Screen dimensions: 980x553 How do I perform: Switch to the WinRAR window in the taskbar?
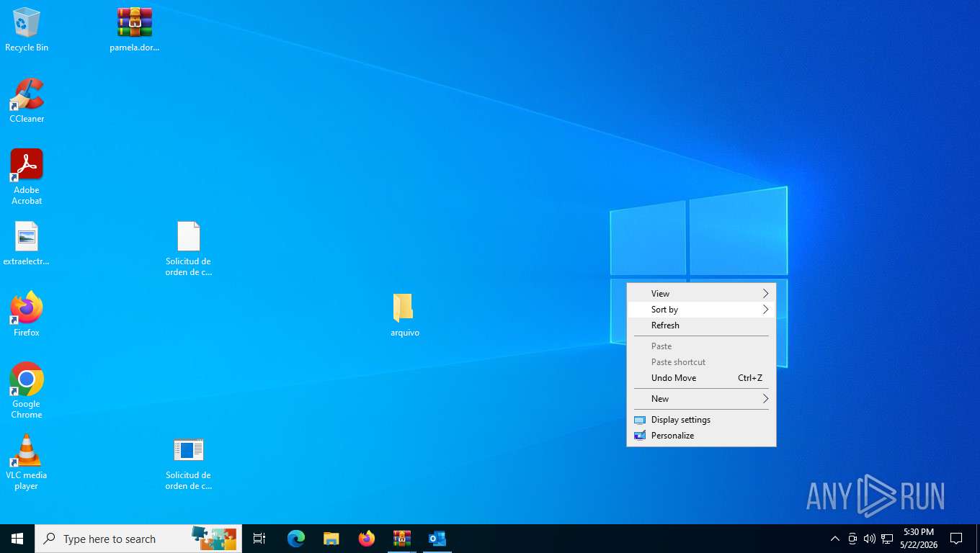pos(402,539)
